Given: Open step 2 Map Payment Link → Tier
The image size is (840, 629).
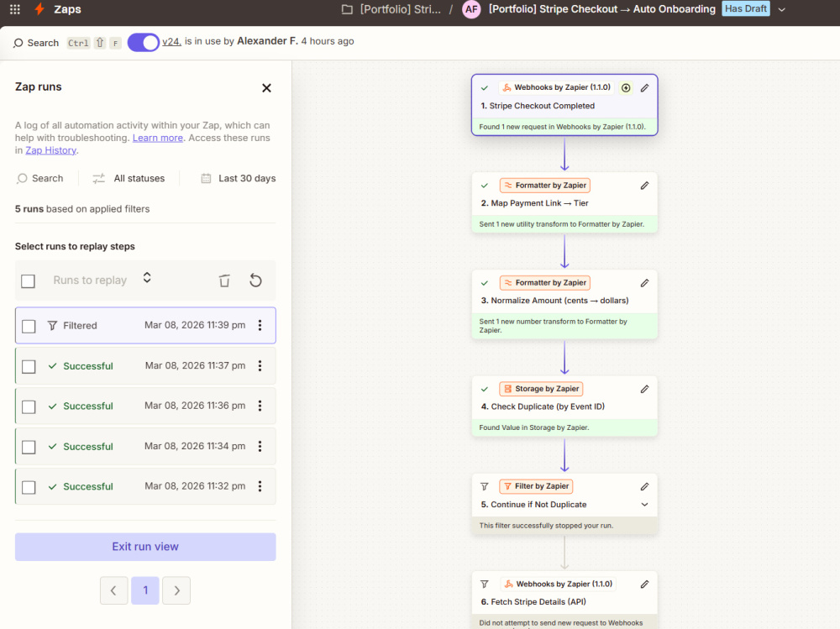Looking at the screenshot, I should pyautogui.click(x=534, y=203).
